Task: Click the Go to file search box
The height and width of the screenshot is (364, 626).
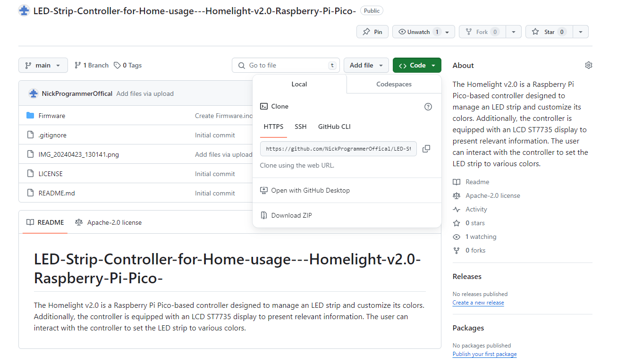Action: pyautogui.click(x=286, y=65)
